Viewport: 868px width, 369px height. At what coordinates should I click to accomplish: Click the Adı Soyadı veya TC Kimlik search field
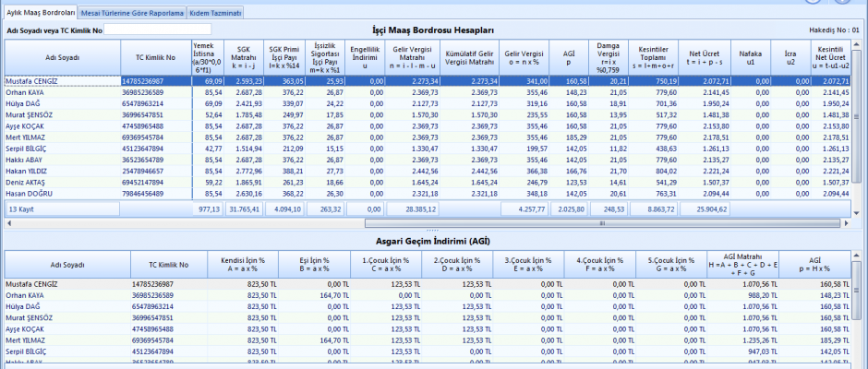tap(157, 30)
